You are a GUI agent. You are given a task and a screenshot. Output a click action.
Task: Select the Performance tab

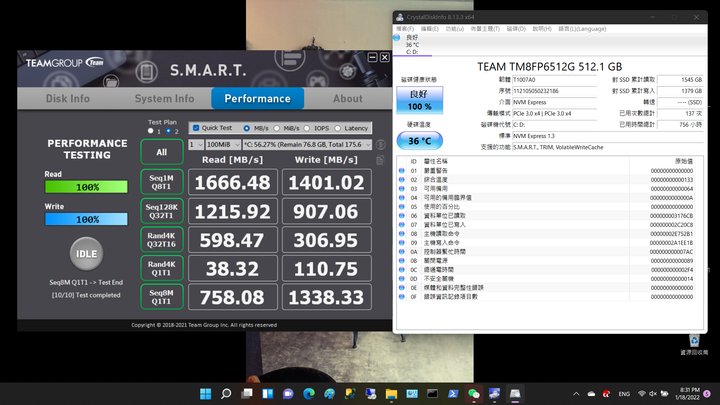(258, 98)
